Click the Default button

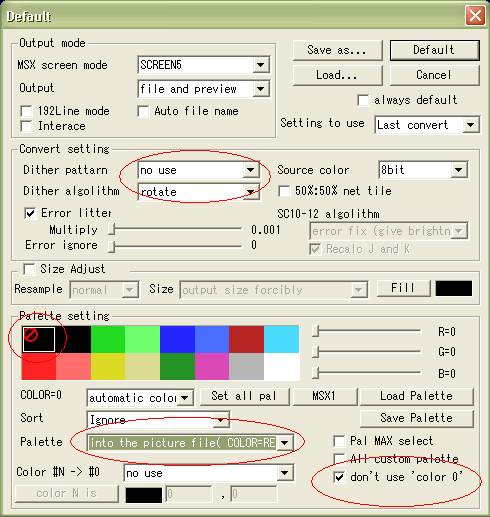(x=434, y=50)
